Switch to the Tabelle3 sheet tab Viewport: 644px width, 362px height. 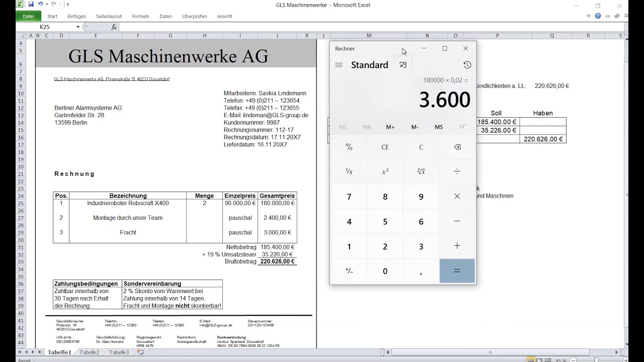(x=119, y=352)
